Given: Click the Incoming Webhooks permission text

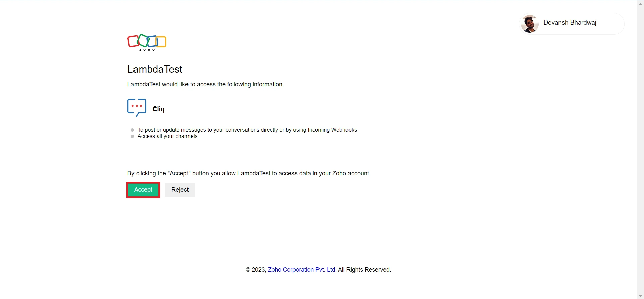Looking at the screenshot, I should pyautogui.click(x=247, y=130).
